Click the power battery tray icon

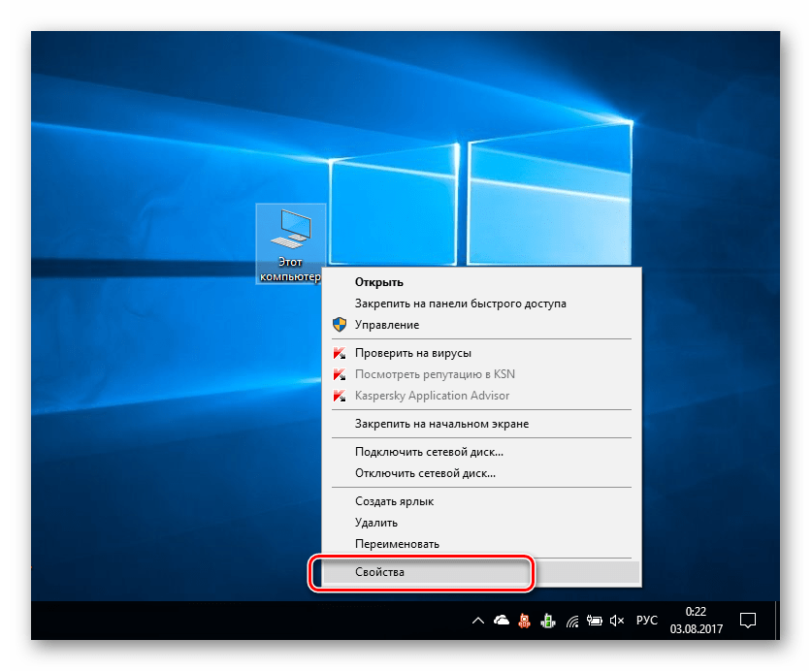(x=594, y=621)
